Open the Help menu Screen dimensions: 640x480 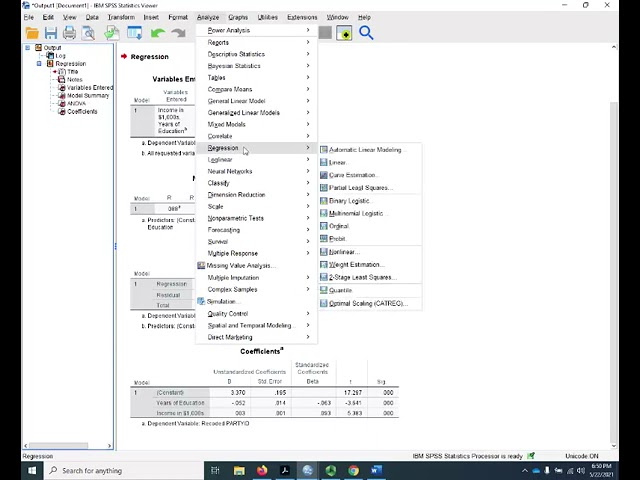[364, 17]
